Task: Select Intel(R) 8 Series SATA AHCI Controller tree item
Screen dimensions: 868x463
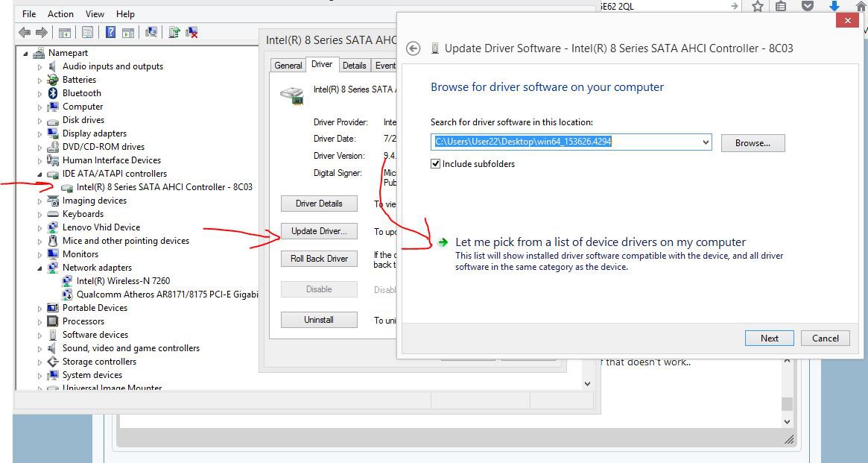Action: (165, 187)
